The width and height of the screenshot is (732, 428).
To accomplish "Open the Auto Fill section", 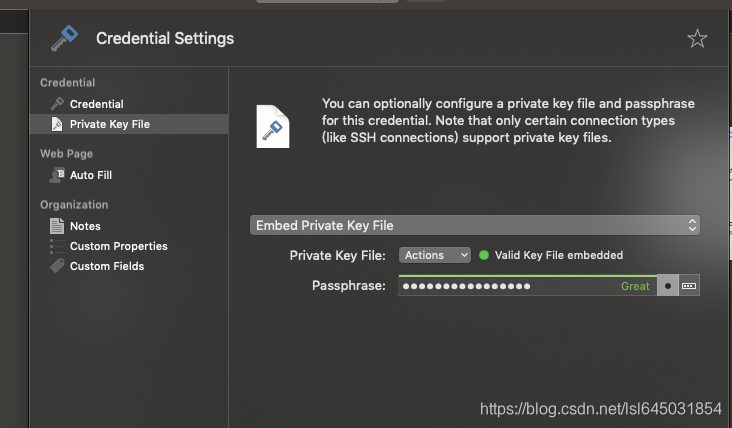I will (x=90, y=175).
